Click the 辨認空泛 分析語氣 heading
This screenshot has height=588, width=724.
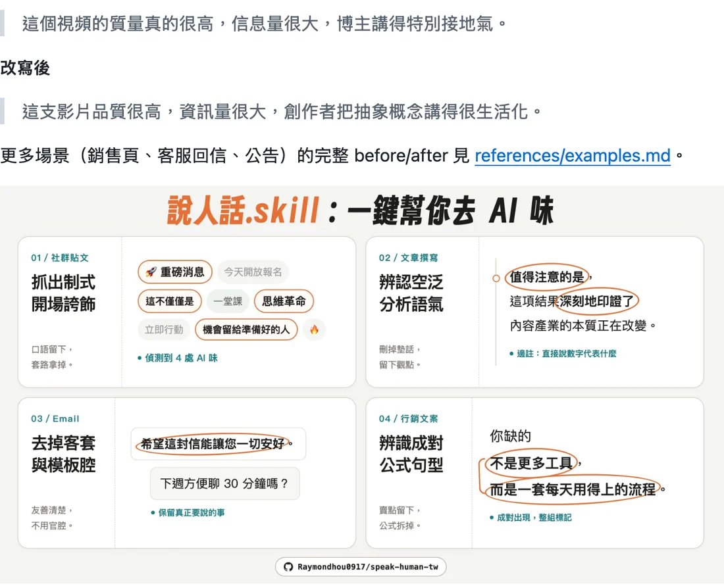[x=411, y=293]
